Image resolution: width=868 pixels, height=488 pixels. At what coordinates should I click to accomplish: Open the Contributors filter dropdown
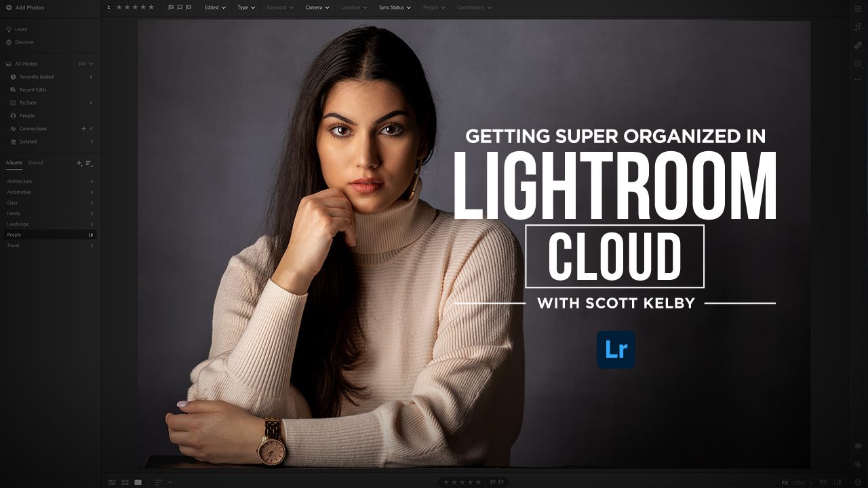473,7
